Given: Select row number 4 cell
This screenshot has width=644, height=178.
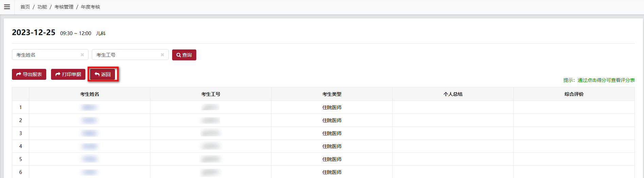Looking at the screenshot, I should (20, 146).
